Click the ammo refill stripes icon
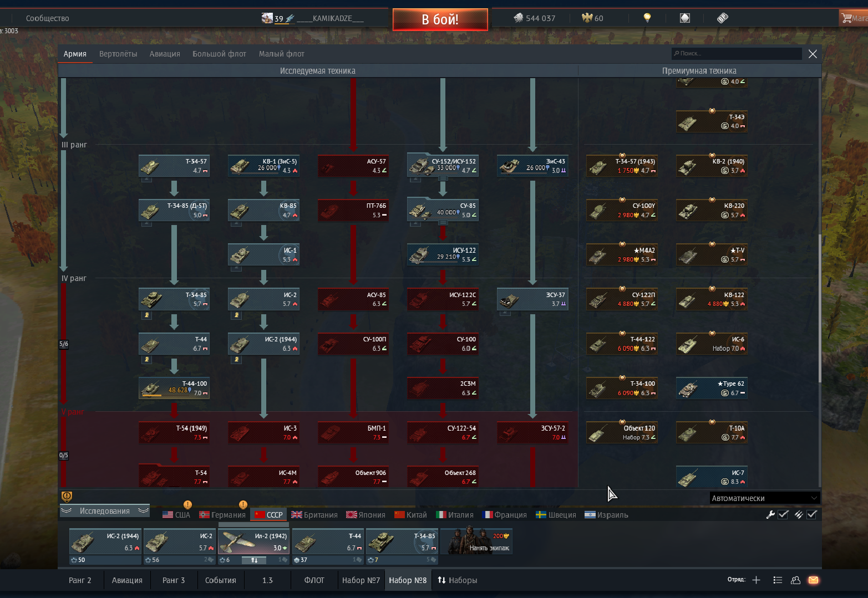The height and width of the screenshot is (598, 868). 799,514
